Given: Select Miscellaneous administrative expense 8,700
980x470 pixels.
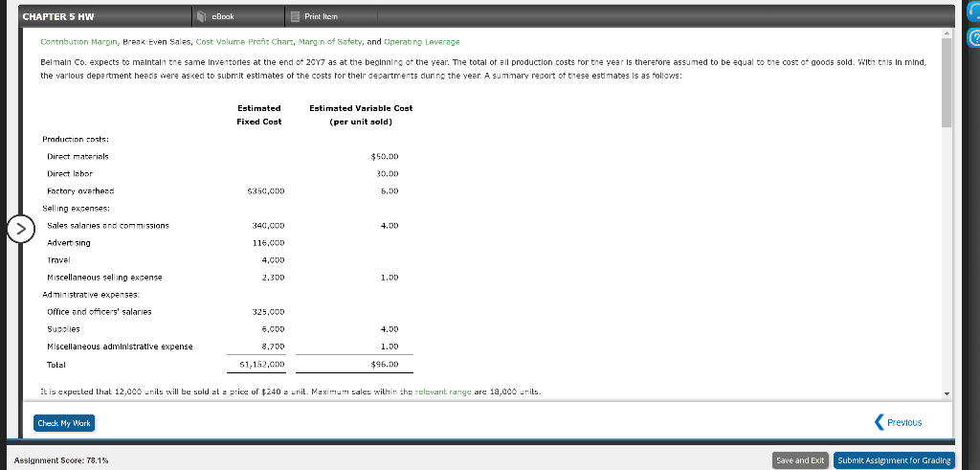Looking at the screenshot, I should [x=273, y=347].
